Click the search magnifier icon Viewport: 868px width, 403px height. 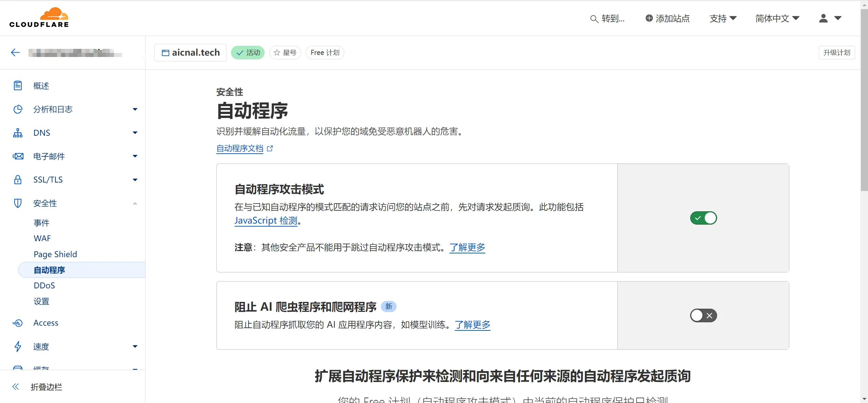(594, 19)
